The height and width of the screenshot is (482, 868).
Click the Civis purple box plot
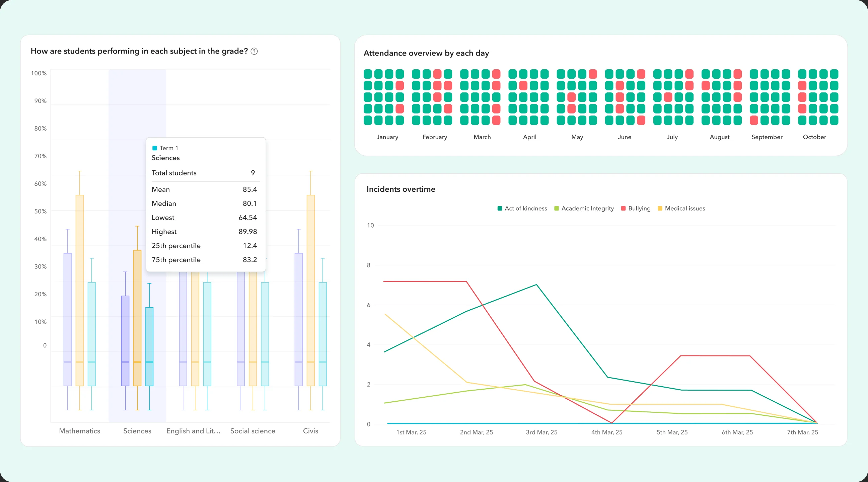299,319
